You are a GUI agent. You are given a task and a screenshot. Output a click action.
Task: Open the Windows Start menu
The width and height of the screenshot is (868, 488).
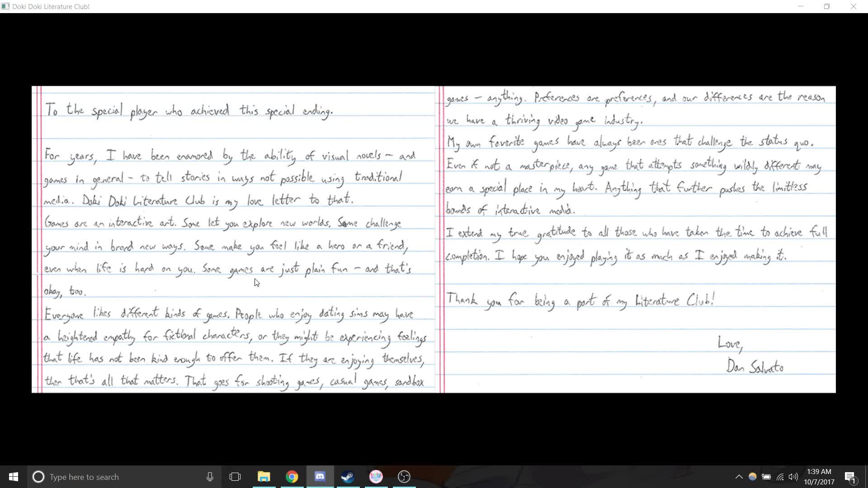[x=14, y=477]
